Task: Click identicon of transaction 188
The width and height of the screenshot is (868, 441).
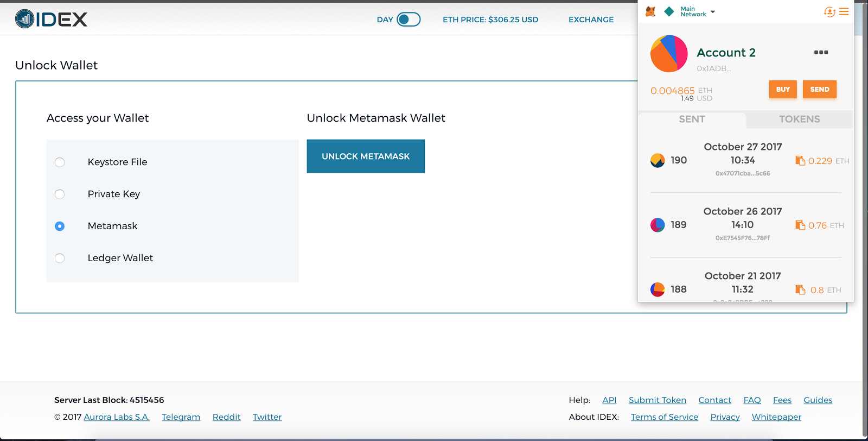Action: (x=658, y=289)
